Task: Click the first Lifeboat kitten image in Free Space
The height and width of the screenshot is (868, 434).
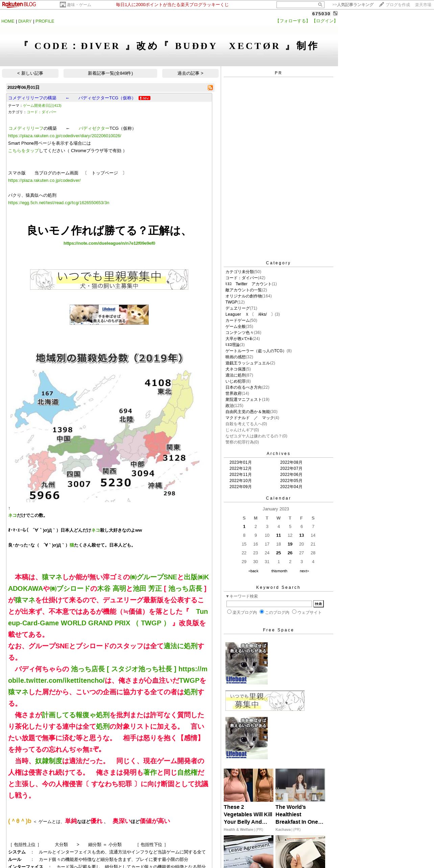Action: (x=246, y=663)
